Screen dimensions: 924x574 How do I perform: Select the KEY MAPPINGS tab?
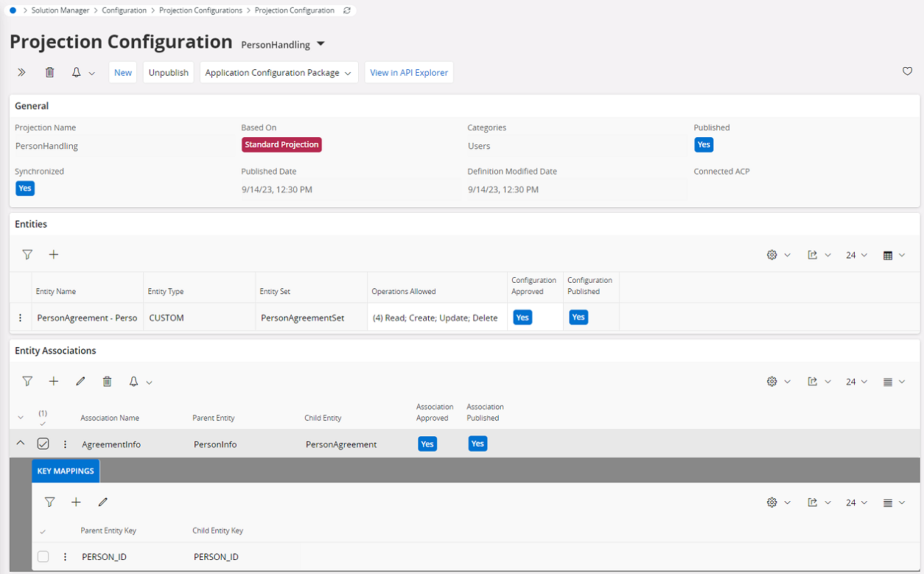coord(66,471)
